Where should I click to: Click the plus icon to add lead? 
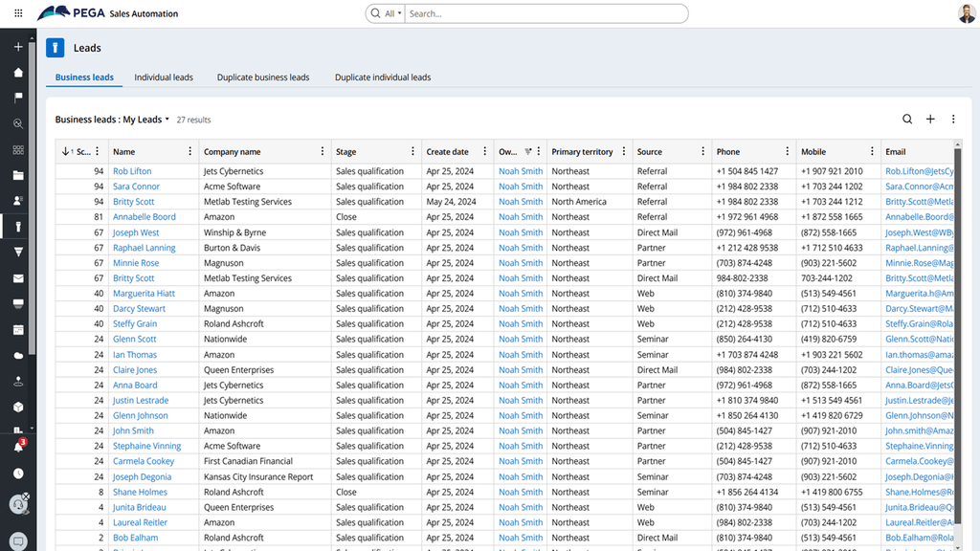tap(930, 120)
